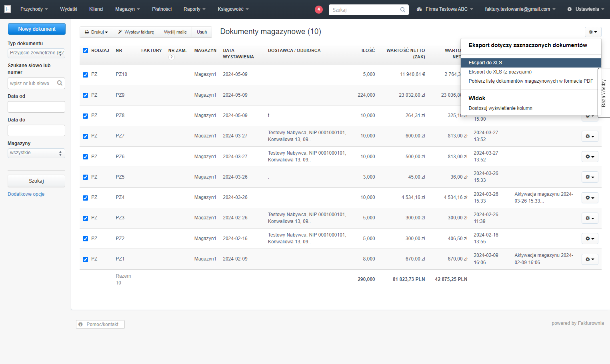Open the gear menu for row PZ4
Viewport: 610px width, 364px height.
tap(590, 198)
